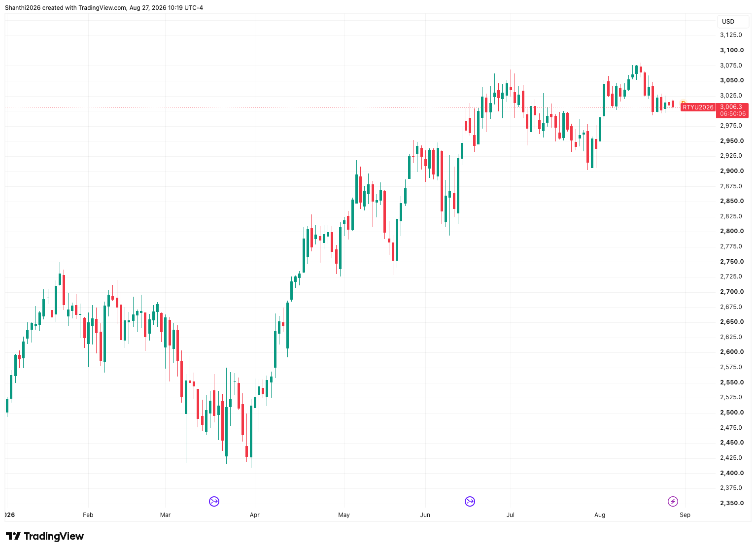
Task: Click the contract rollover icon before Jul
Action: click(x=470, y=501)
